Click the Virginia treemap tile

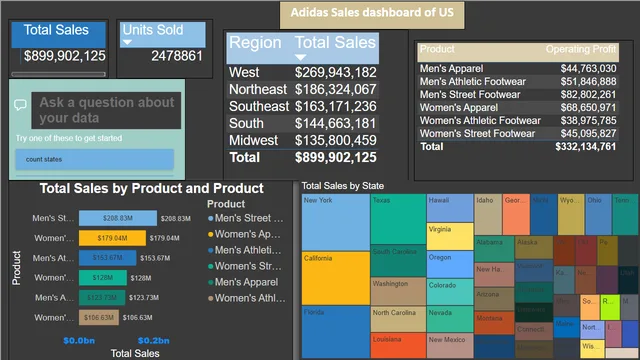(450, 236)
